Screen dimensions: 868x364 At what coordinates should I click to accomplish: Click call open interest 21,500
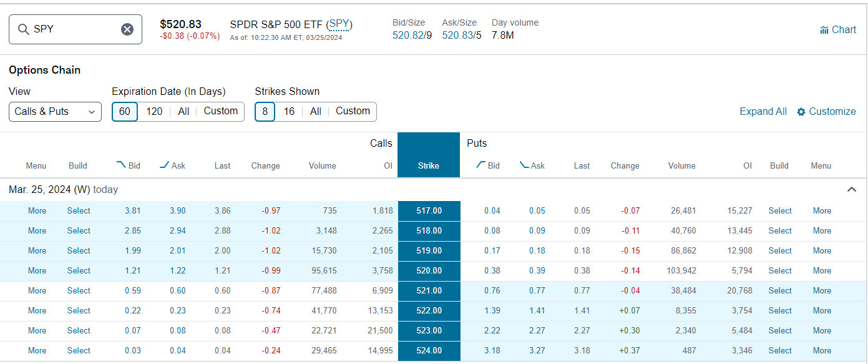tap(380, 330)
